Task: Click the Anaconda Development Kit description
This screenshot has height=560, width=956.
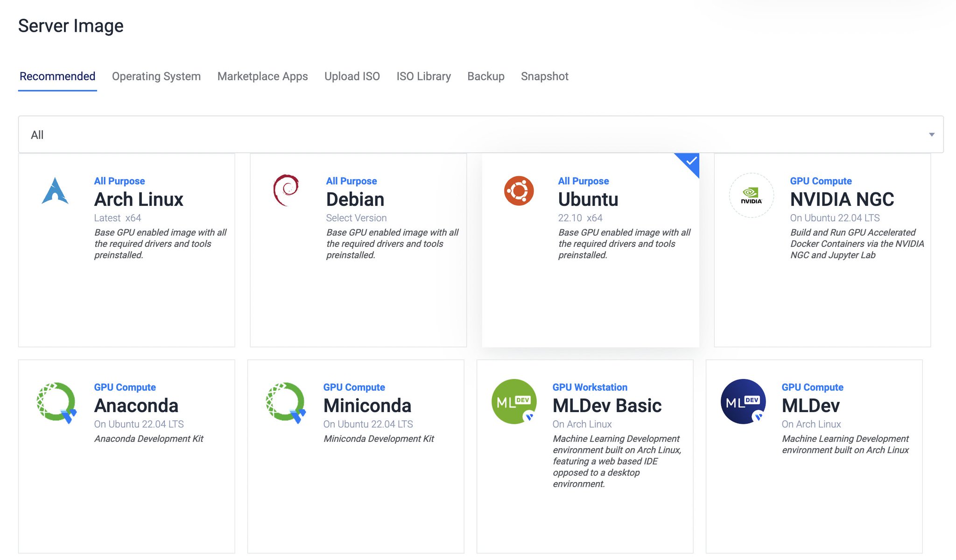Action: pyautogui.click(x=149, y=439)
